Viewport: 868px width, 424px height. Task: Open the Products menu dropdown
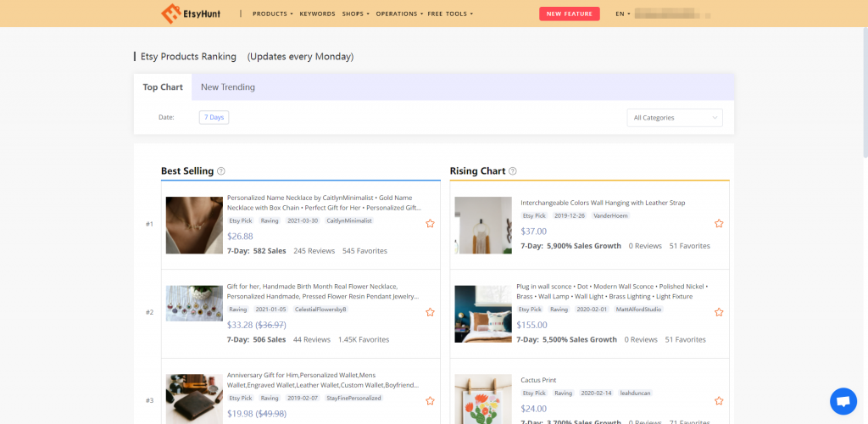[272, 14]
